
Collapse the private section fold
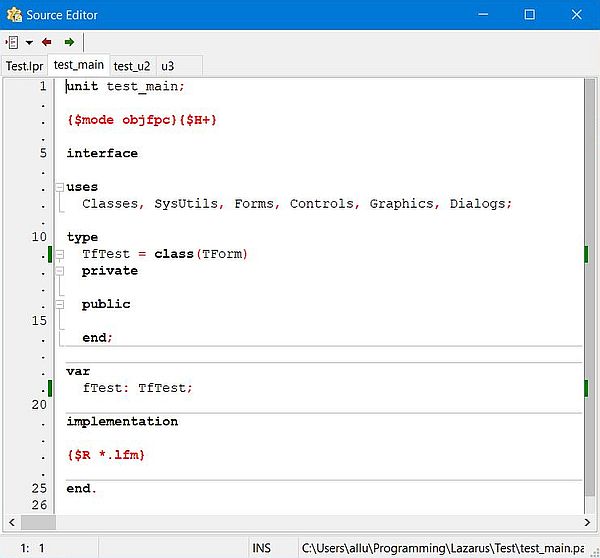point(60,271)
